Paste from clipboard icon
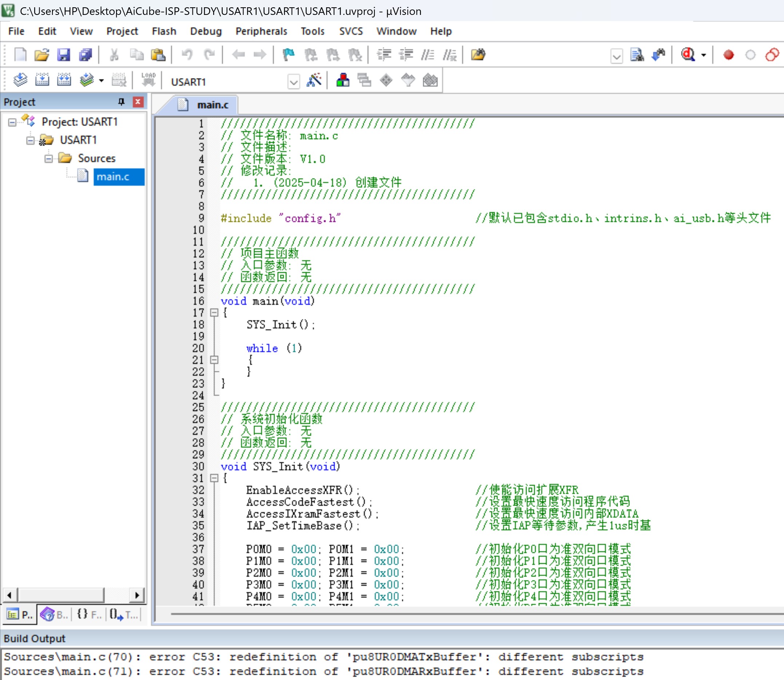Image resolution: width=784 pixels, height=680 pixels. tap(158, 55)
